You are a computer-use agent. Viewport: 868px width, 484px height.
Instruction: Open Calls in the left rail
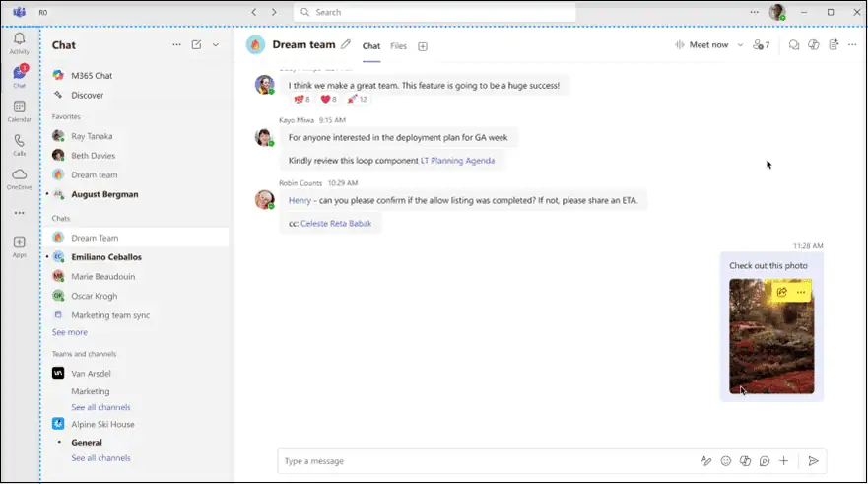coord(20,145)
